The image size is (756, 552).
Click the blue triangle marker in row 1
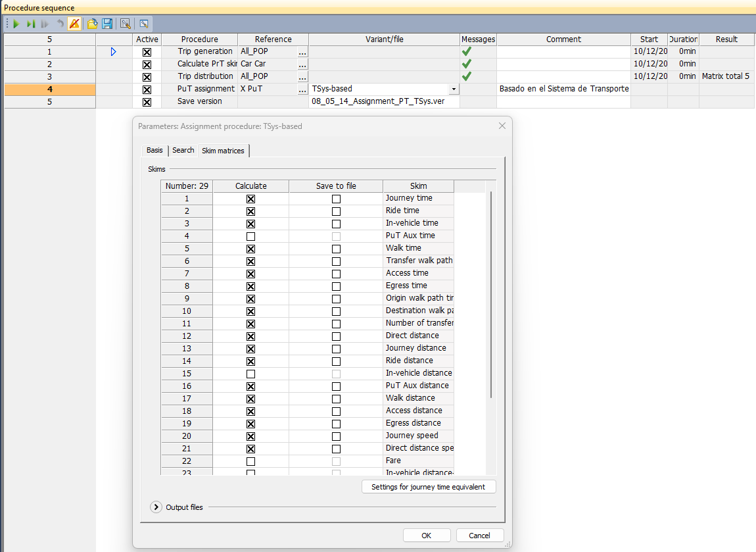click(113, 51)
